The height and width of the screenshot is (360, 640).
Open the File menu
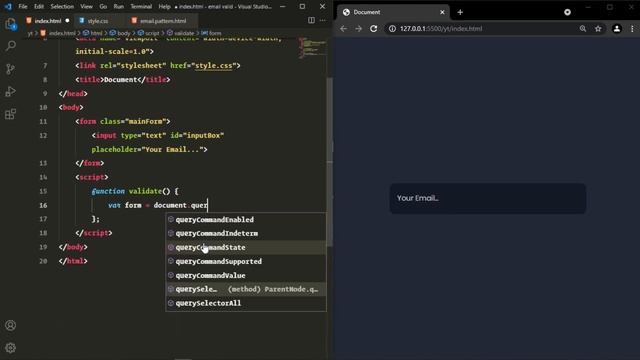click(23, 7)
